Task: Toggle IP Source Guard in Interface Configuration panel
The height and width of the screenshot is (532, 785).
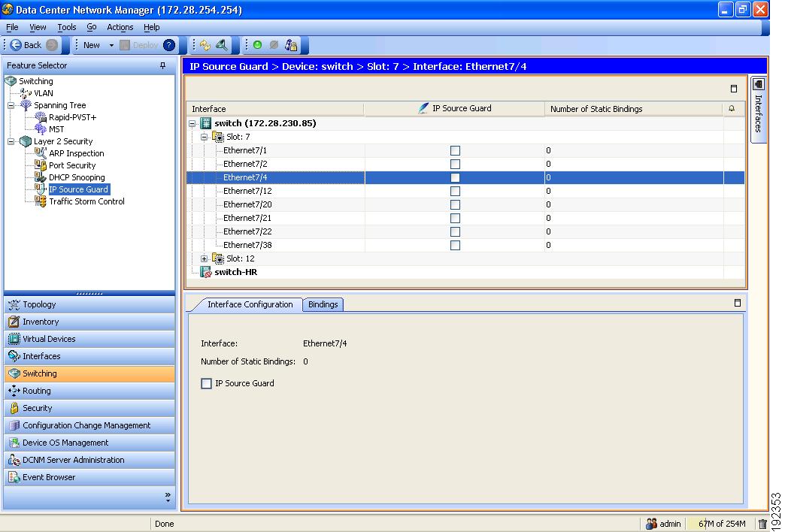Action: tap(206, 383)
